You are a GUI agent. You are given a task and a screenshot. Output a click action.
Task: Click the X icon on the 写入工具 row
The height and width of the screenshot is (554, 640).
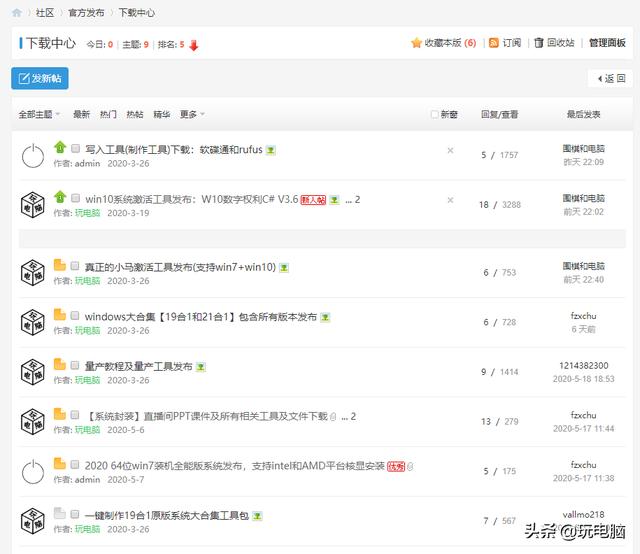tap(450, 150)
